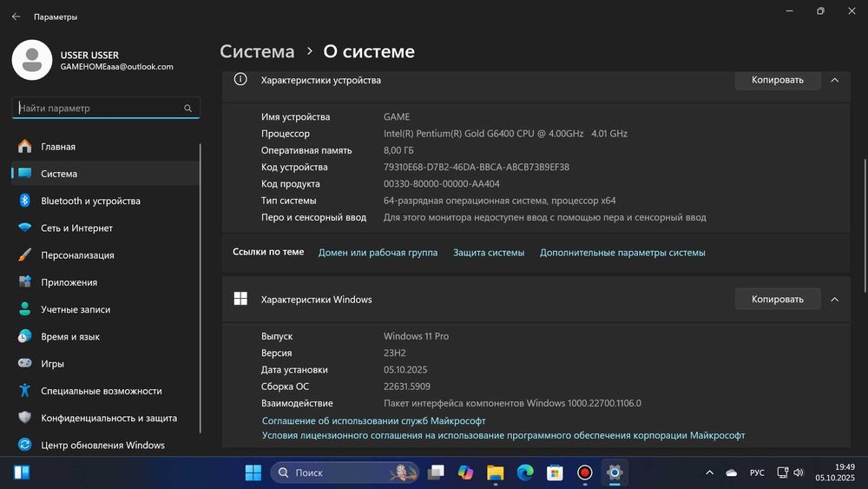Click install date 05.10.2025 value
Image resolution: width=868 pixels, height=489 pixels.
coord(405,369)
